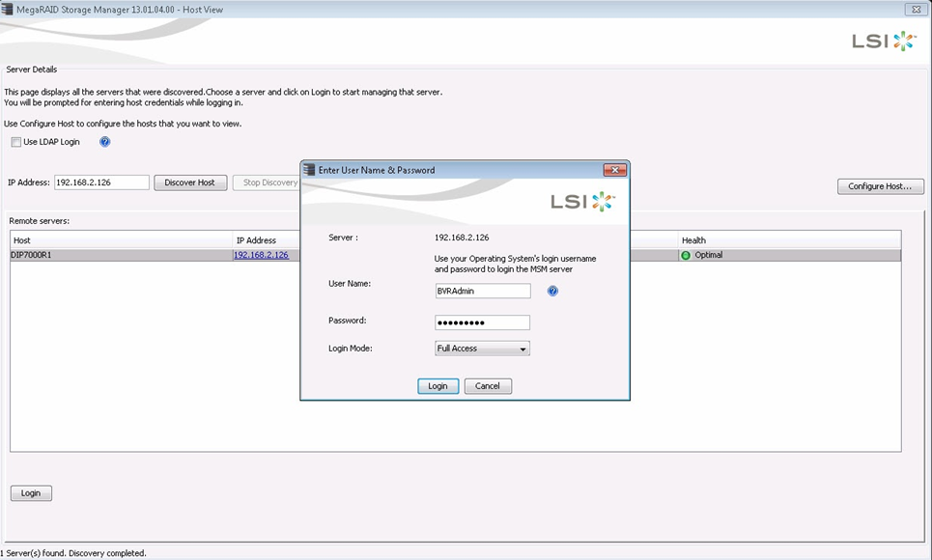This screenshot has width=932, height=560.
Task: Enable the Use LDAP Login checkbox
Action: [16, 142]
